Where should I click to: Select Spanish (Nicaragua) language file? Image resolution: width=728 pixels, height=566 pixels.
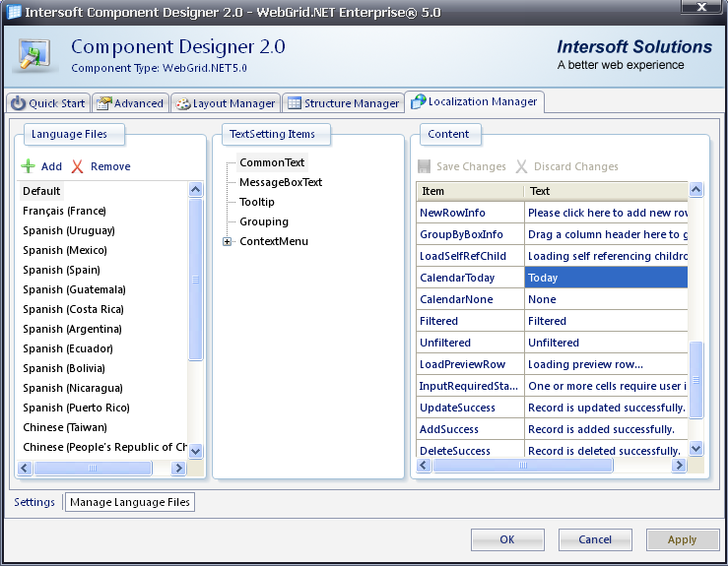pos(73,388)
